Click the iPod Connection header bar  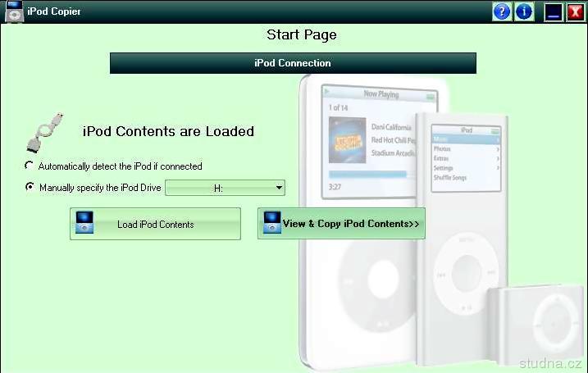click(293, 63)
